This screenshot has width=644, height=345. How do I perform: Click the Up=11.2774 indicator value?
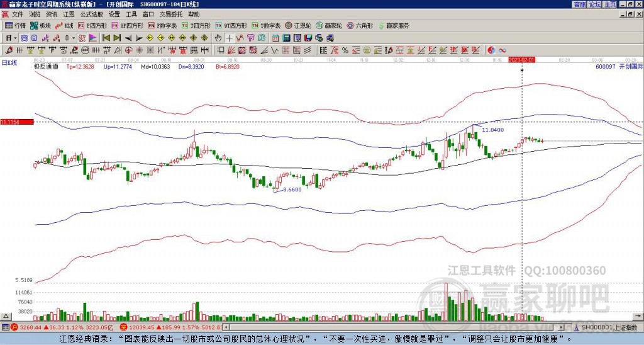(x=118, y=66)
